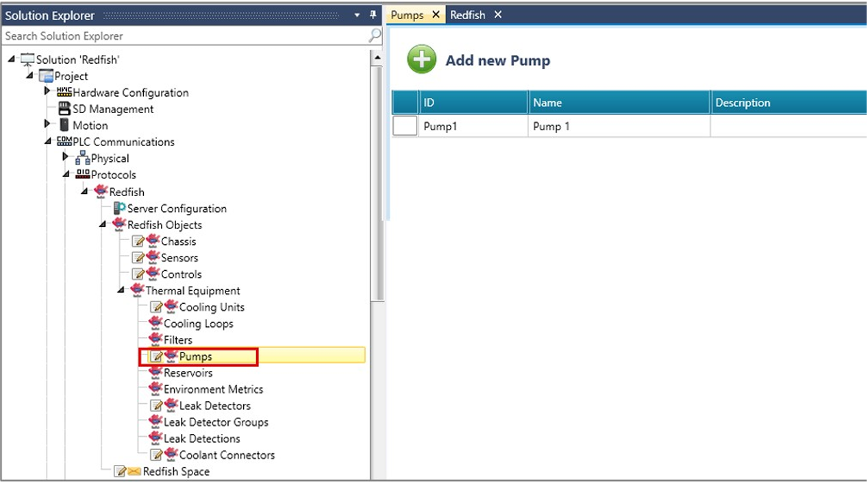The width and height of the screenshot is (868, 482).
Task: Switch to the Redfish tab
Action: pos(468,15)
